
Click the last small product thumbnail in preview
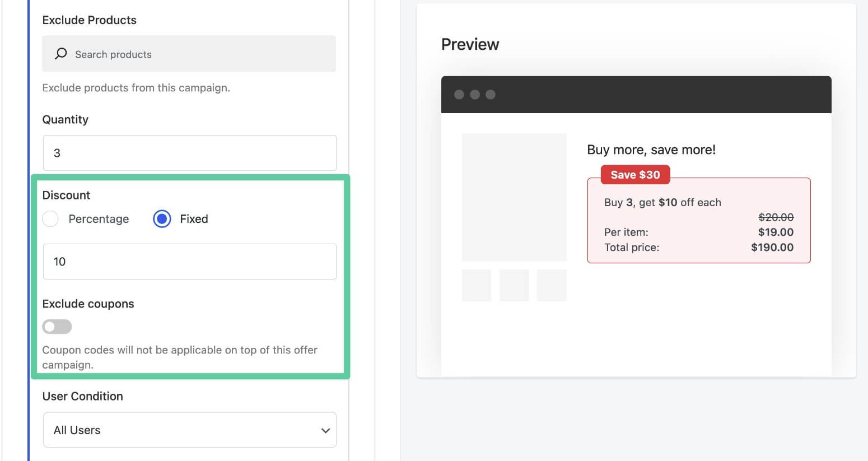coord(552,285)
